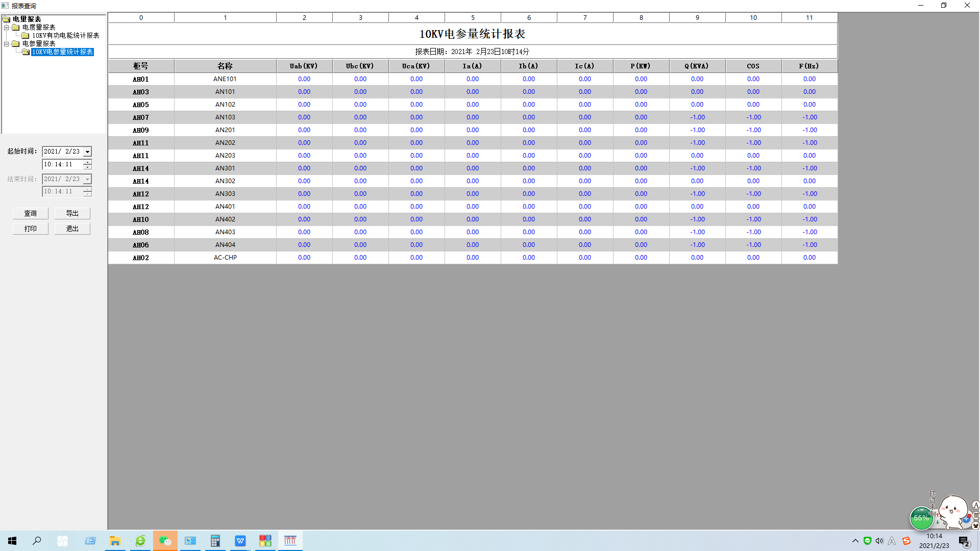
Task: Click the floating shirt skin button
Action: point(976,526)
